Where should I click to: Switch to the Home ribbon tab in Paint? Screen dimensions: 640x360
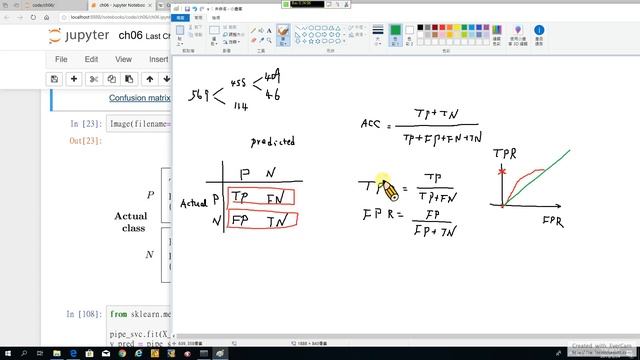click(198, 18)
